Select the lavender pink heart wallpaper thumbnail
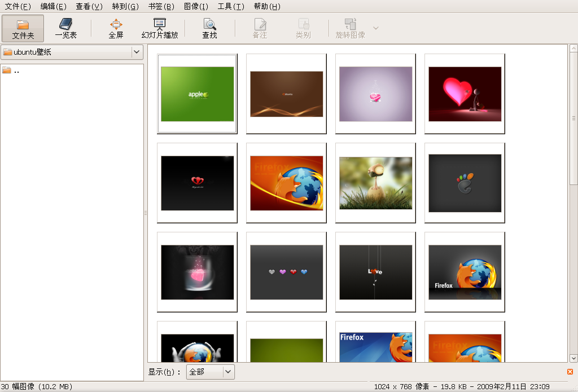The image size is (578, 392). click(x=375, y=94)
